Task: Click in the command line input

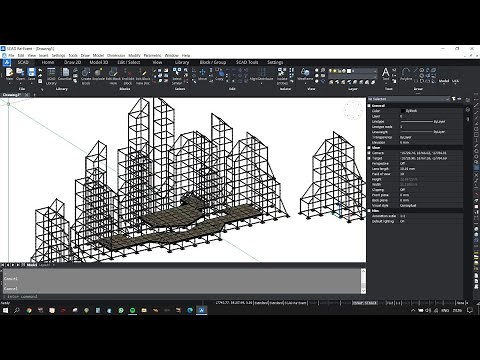Action: [182, 296]
